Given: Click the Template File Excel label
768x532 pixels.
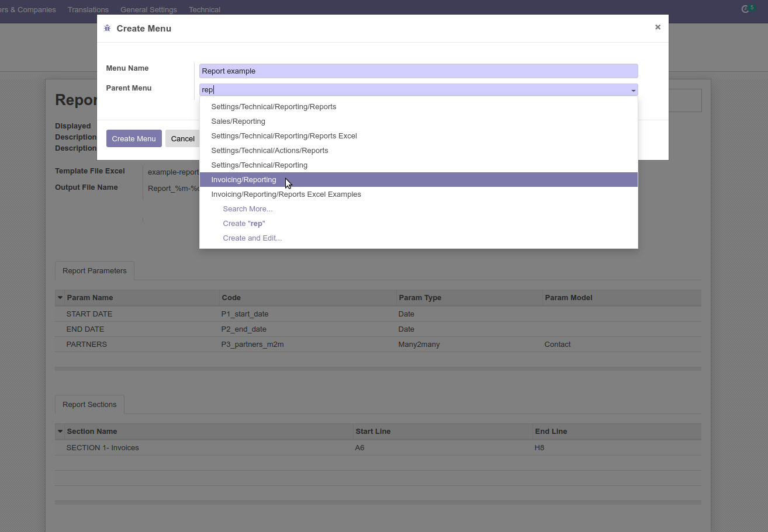Looking at the screenshot, I should click(x=90, y=171).
